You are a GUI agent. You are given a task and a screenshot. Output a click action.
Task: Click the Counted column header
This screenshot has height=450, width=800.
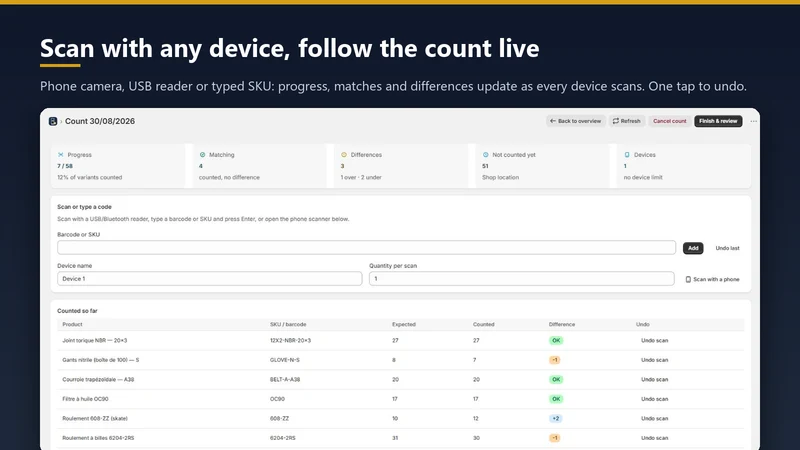point(483,324)
